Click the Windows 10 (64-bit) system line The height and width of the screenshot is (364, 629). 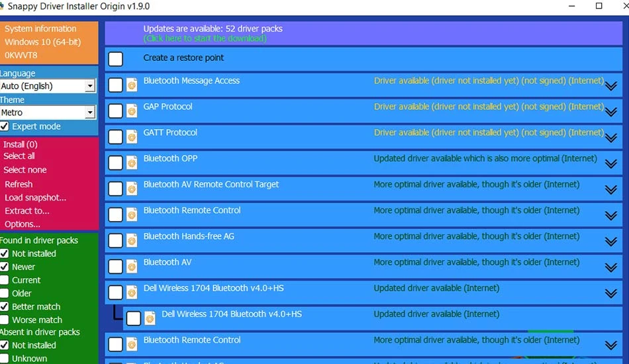pos(42,42)
